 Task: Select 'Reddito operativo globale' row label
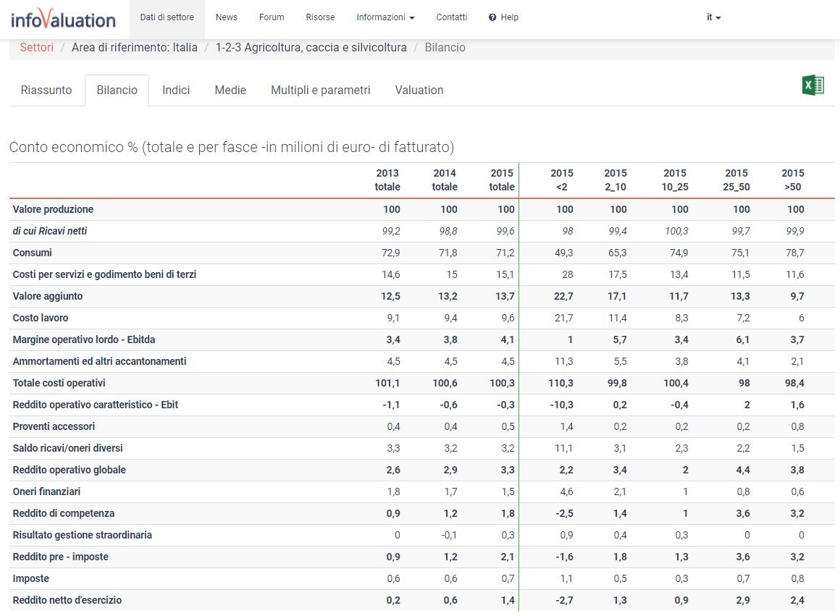(69, 470)
